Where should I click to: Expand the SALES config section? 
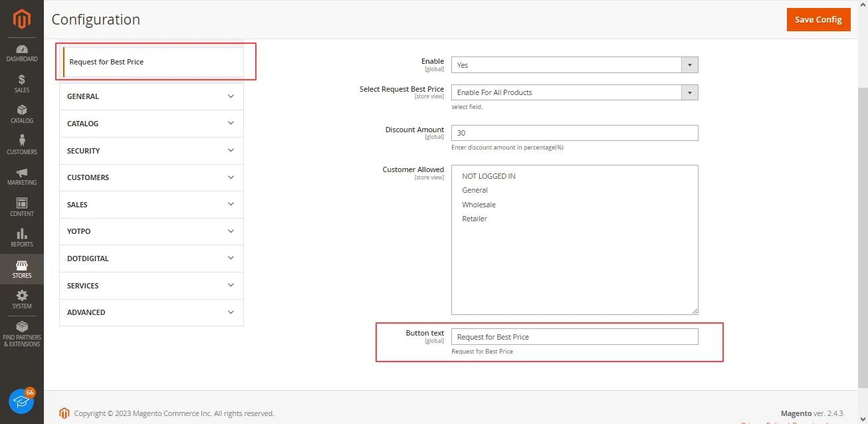[152, 205]
